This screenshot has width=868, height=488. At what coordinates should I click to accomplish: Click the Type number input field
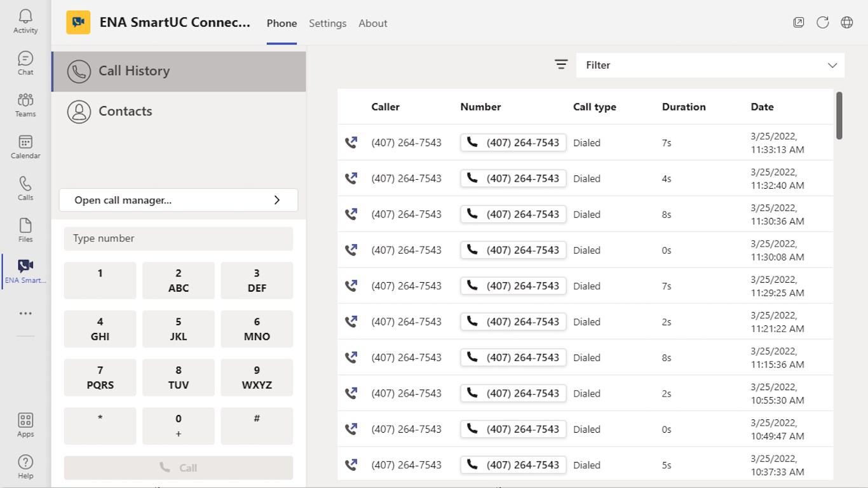179,239
